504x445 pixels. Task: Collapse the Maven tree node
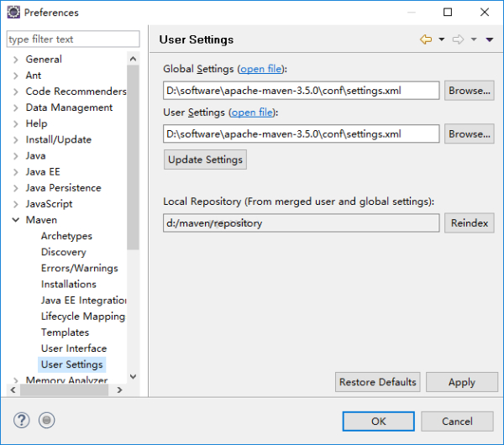coord(15,220)
